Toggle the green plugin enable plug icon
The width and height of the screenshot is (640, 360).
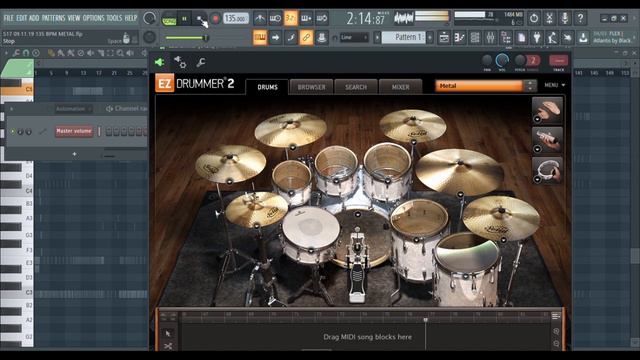point(160,62)
